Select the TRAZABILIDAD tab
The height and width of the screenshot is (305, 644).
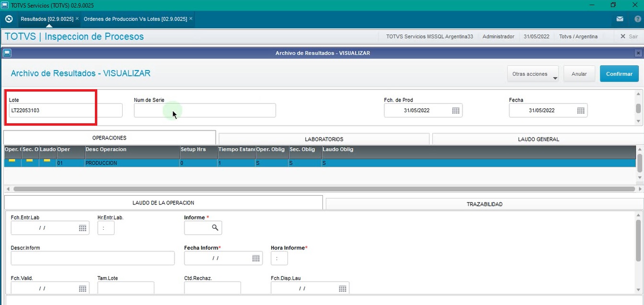484,204
